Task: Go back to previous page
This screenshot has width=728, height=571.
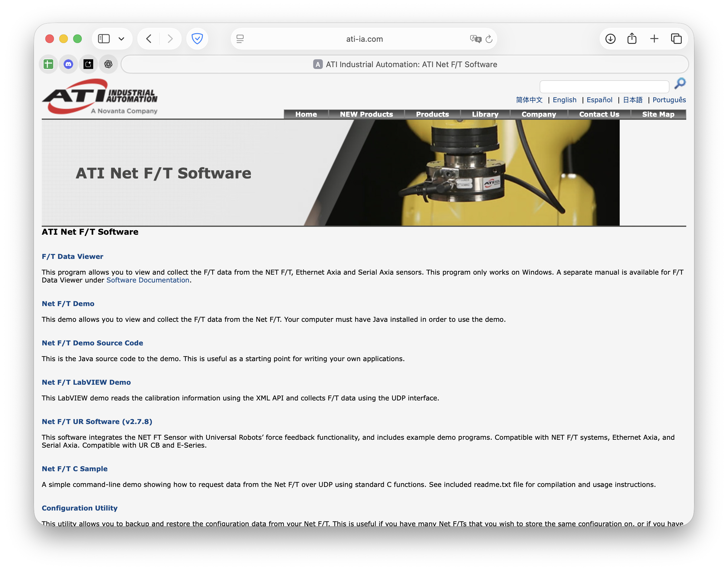Action: click(x=149, y=39)
